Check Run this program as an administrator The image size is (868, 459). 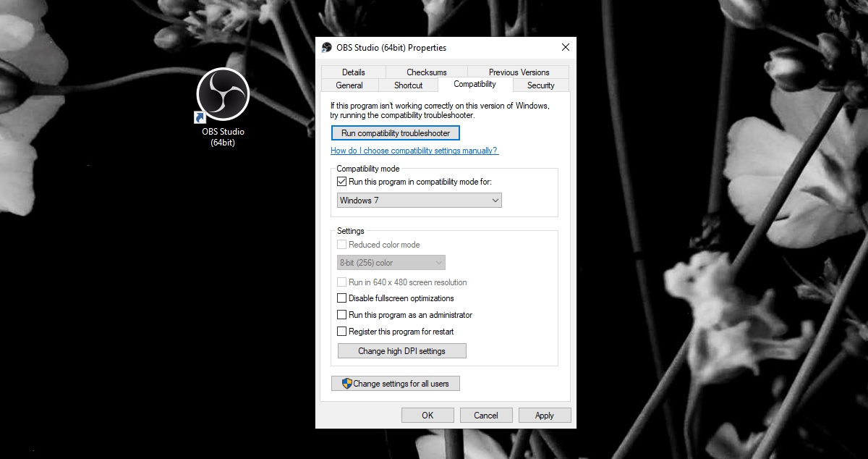pos(341,314)
